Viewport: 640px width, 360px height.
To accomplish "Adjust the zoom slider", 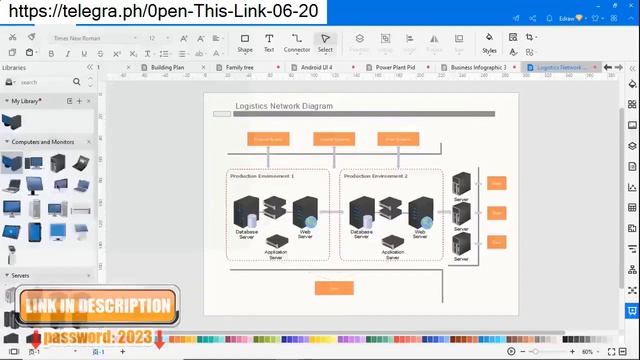I will 535,351.
